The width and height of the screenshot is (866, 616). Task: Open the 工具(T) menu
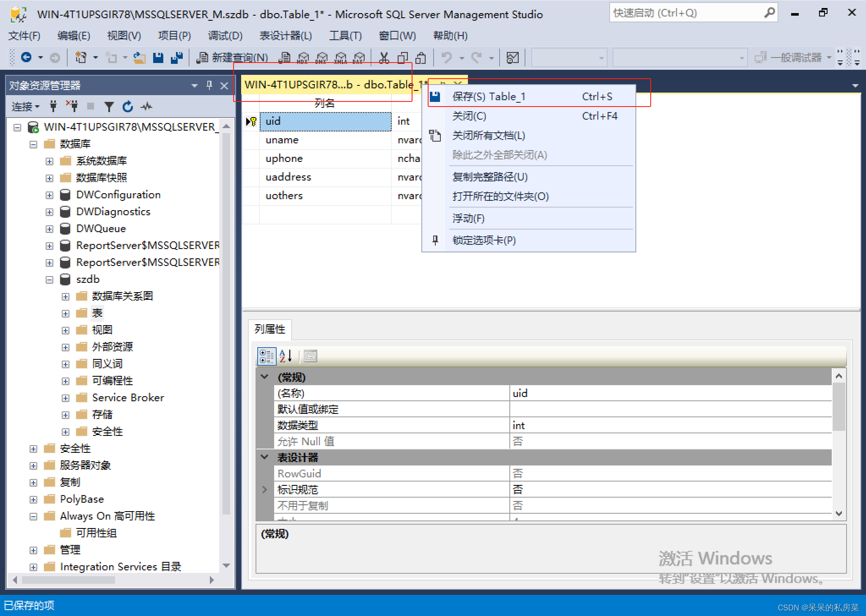pos(345,36)
